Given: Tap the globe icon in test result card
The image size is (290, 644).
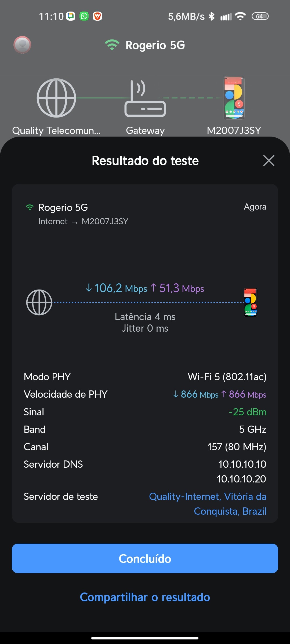Looking at the screenshot, I should pos(39,302).
